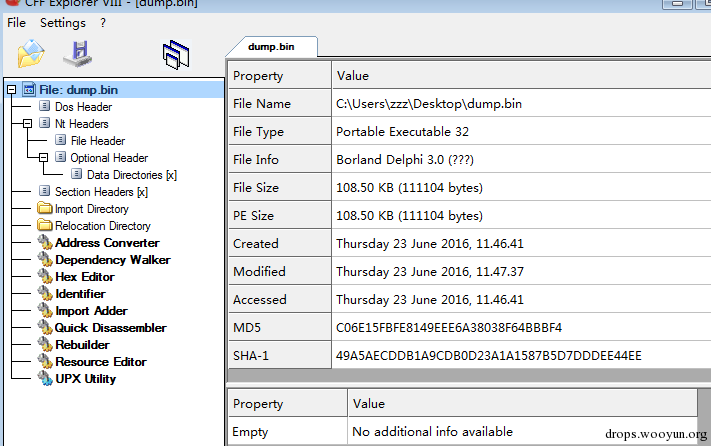Click the Resource Editor tools icon
The width and height of the screenshot is (711, 446).
pos(45,361)
